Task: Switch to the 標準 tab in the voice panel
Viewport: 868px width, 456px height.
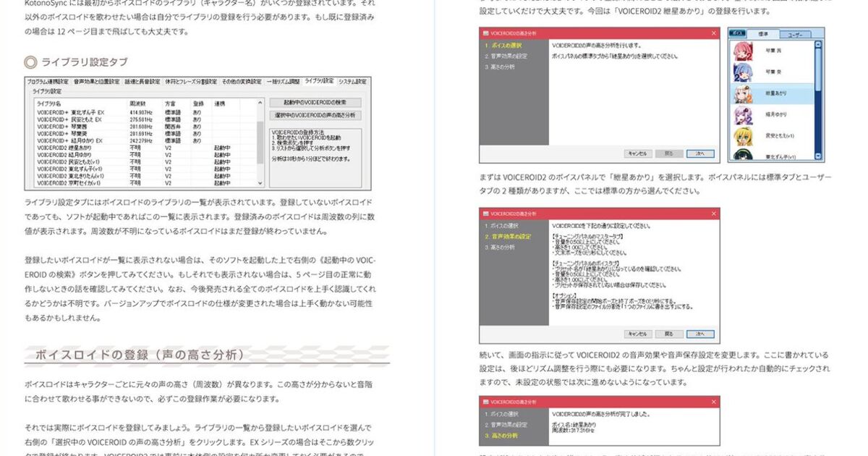Action: click(763, 34)
